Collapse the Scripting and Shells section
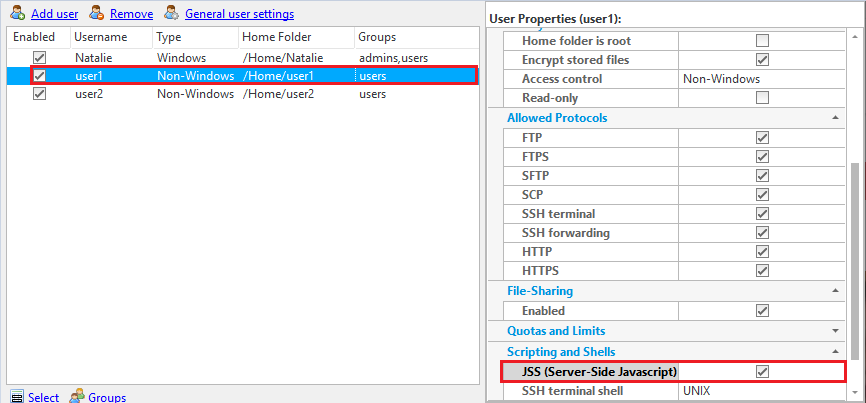Screen dimensions: 866x403 click(834, 352)
